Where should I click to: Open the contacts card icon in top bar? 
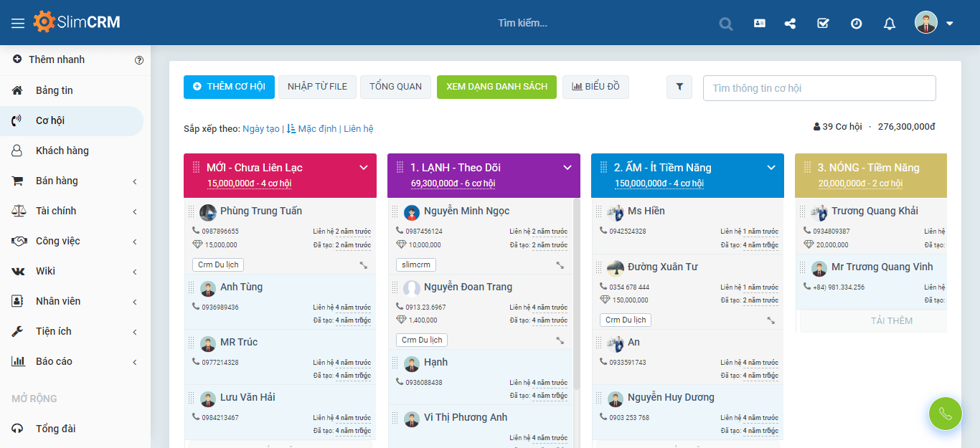click(758, 23)
